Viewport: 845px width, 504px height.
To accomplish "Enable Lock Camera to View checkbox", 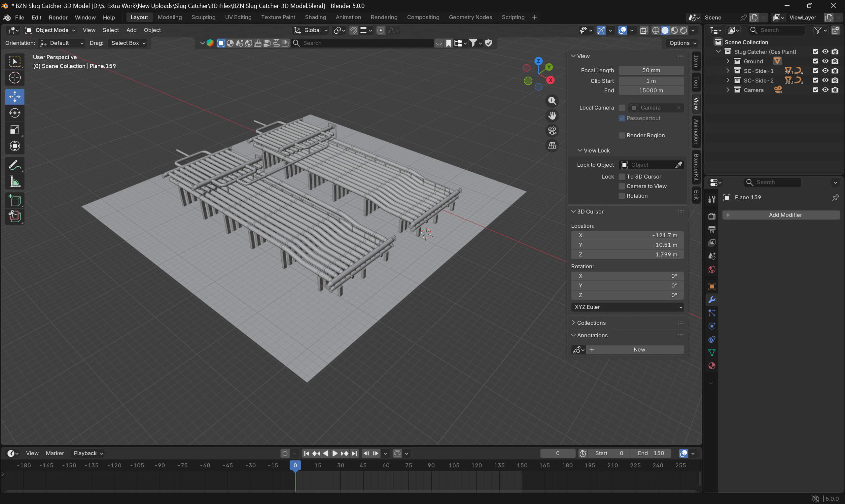I will tap(622, 186).
